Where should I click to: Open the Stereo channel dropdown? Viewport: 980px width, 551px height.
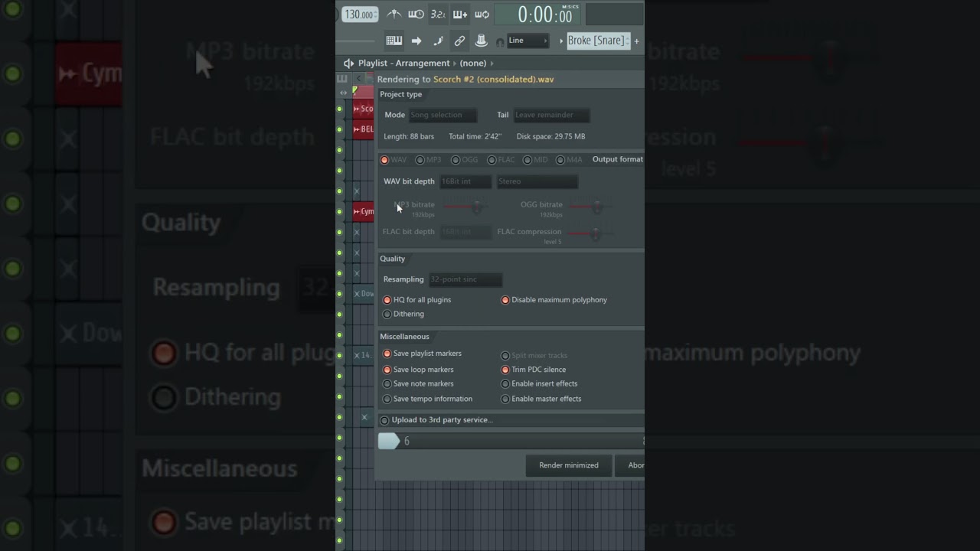537,182
